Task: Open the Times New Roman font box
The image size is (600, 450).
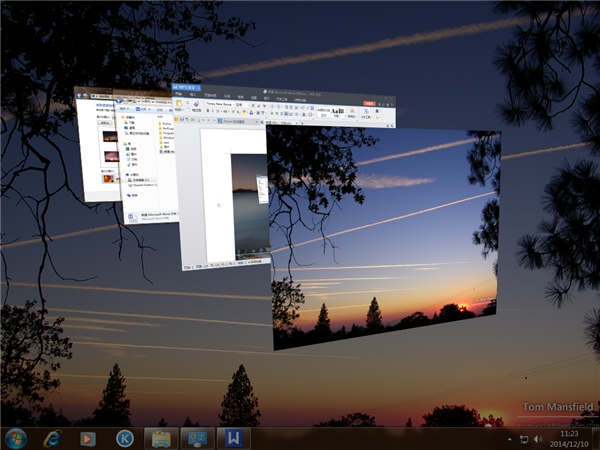Action: pos(219,104)
